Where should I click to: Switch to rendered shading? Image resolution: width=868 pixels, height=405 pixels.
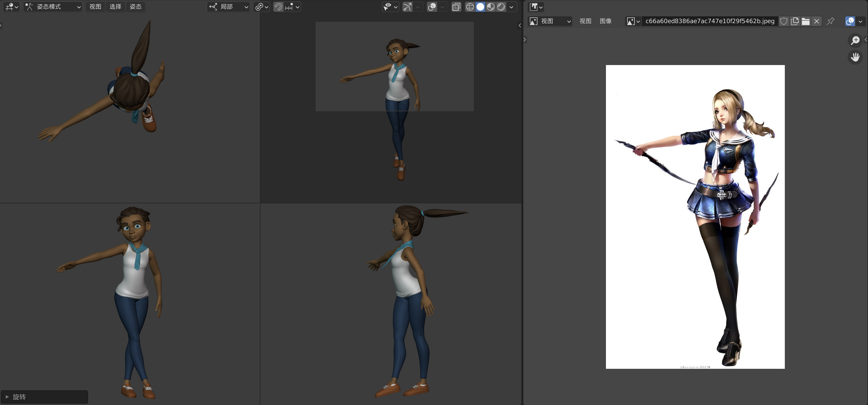501,7
